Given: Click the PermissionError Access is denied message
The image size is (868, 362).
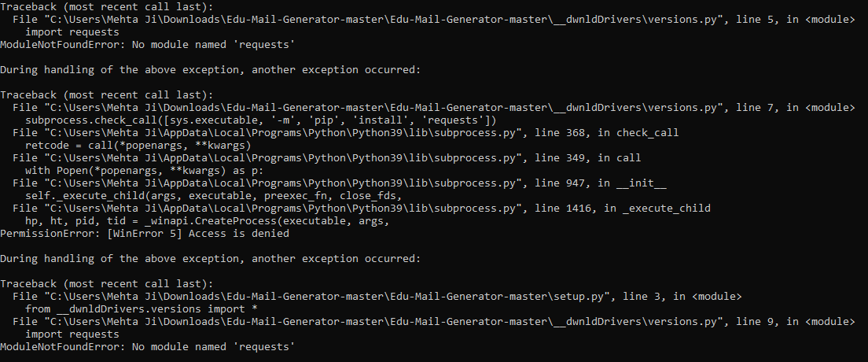Looking at the screenshot, I should coord(145,233).
